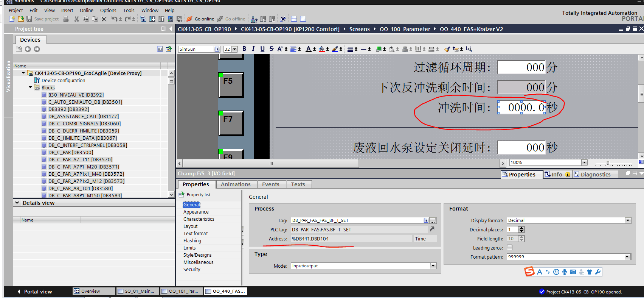Image resolution: width=644 pixels, height=298 pixels.
Task: Open the Options menu
Action: (x=108, y=10)
